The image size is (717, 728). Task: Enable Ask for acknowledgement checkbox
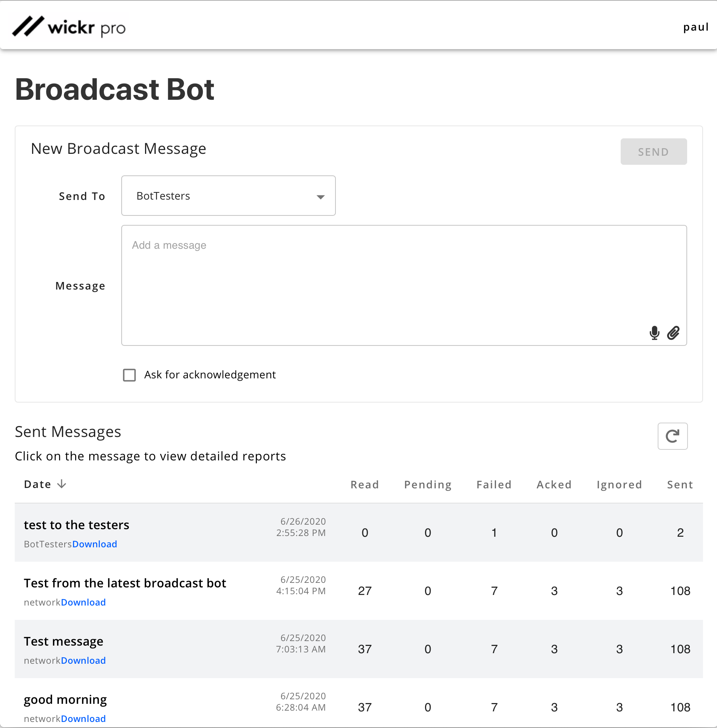point(129,375)
